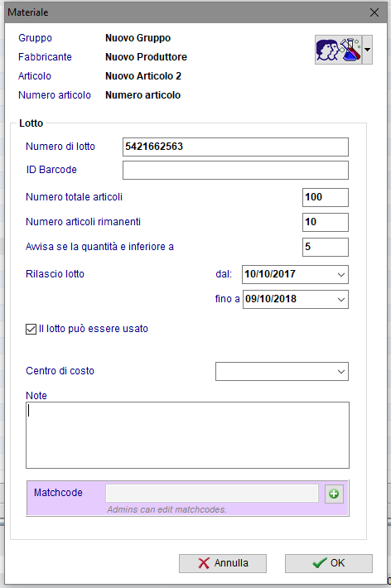Click the green plus Matchcode add icon
This screenshot has height=588, width=391.
(334, 494)
